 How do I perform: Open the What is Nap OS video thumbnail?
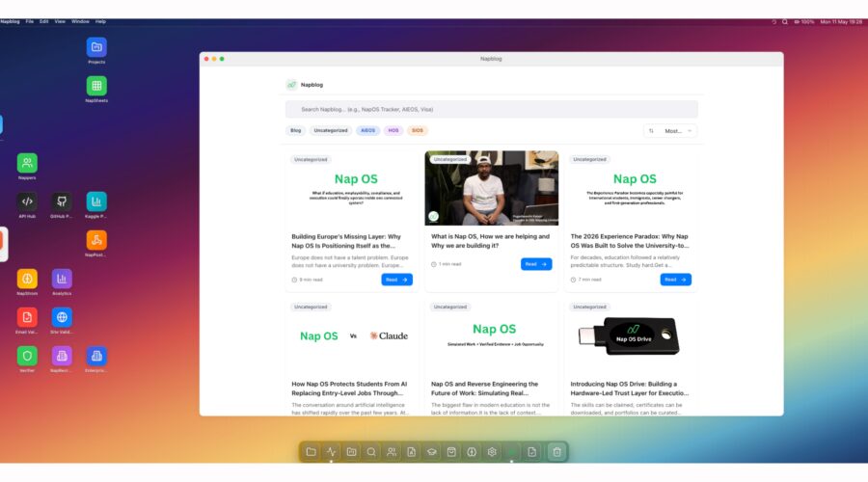click(492, 188)
